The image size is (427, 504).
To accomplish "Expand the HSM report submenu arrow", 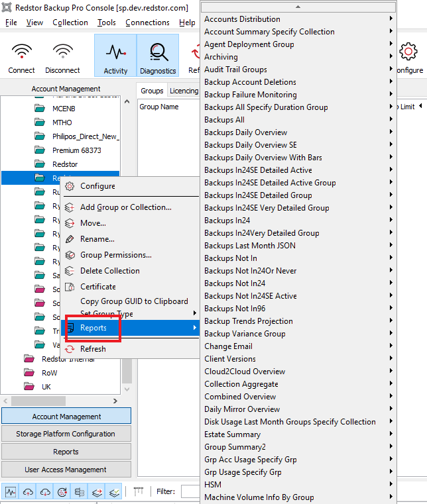I will pyautogui.click(x=391, y=483).
